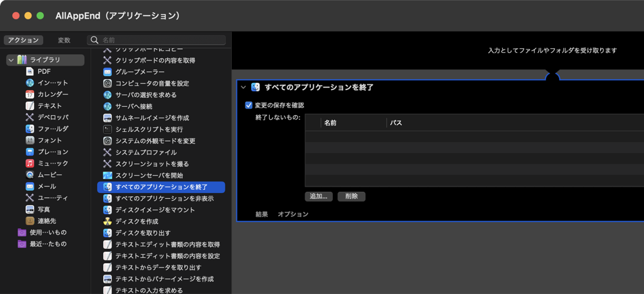This screenshot has width=644, height=294.
Task: Click the 追加... button
Action: point(319,196)
